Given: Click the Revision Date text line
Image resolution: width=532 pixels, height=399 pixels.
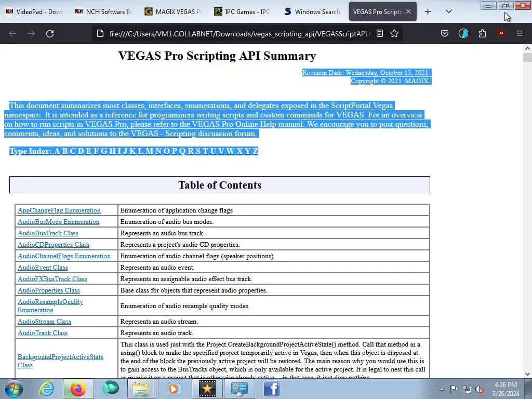Looking at the screenshot, I should coord(366,73).
